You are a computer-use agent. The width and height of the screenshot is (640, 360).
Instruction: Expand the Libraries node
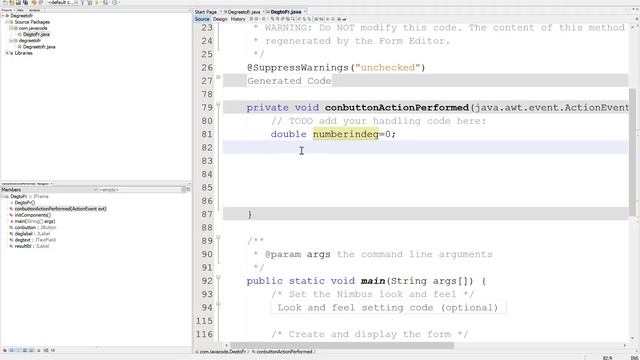pos(7,53)
